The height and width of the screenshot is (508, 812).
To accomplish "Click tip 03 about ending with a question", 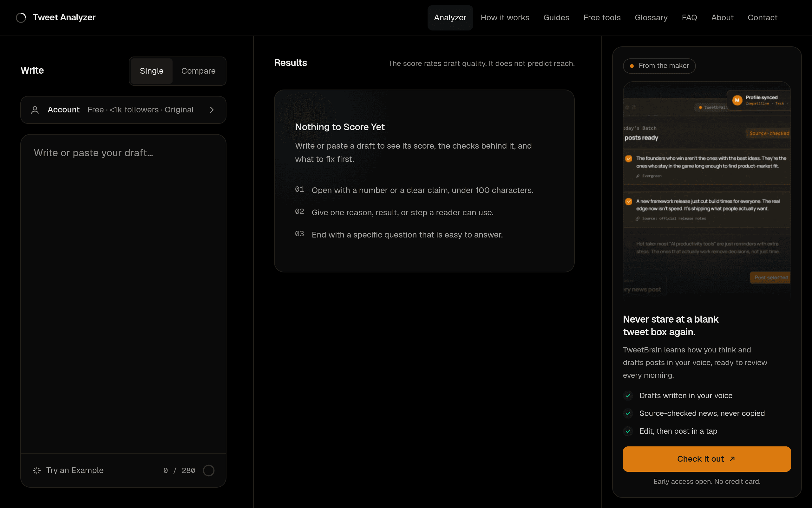I will pos(399,235).
